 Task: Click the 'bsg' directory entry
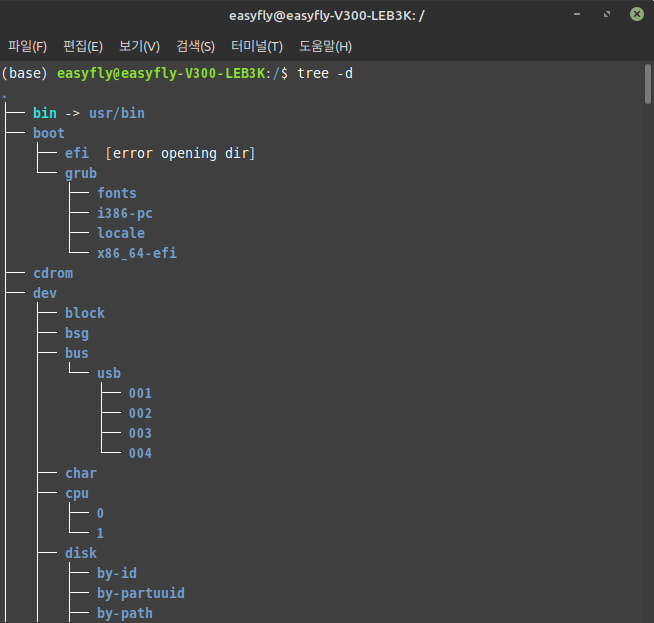tap(77, 334)
